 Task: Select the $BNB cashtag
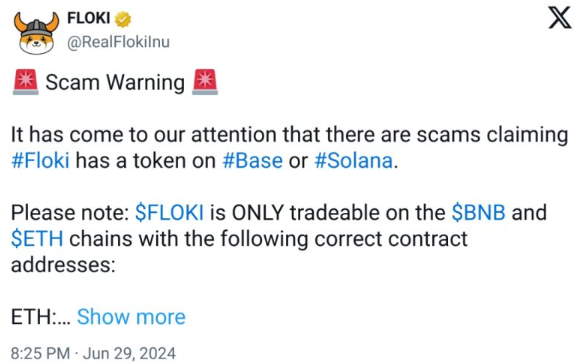pos(478,213)
